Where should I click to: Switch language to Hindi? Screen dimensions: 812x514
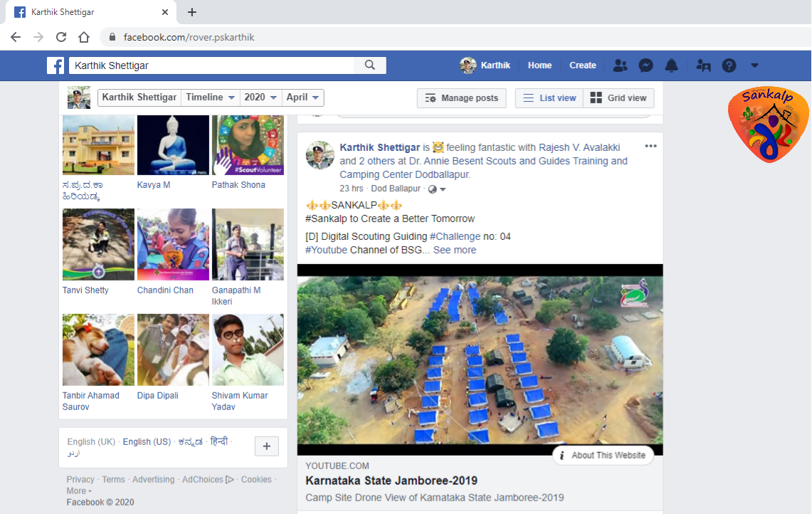219,441
